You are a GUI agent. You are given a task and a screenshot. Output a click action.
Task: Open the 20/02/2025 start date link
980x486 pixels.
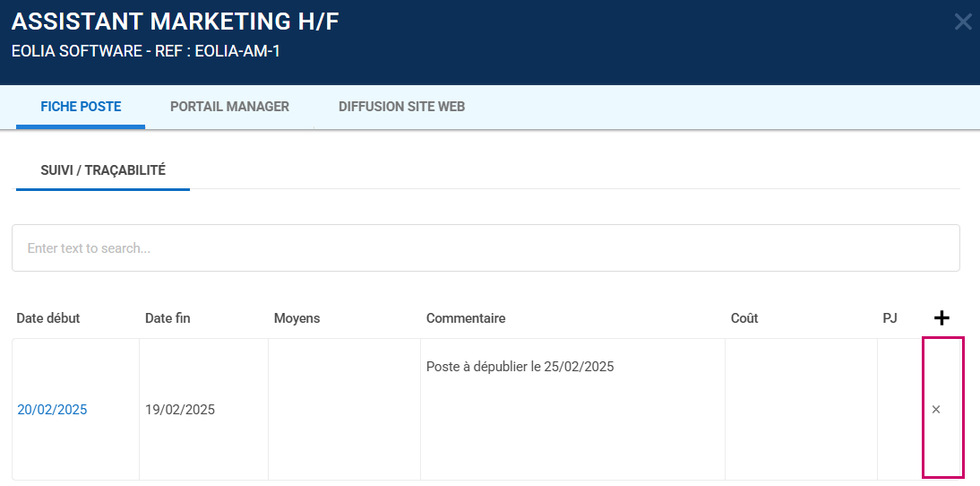pyautogui.click(x=52, y=410)
